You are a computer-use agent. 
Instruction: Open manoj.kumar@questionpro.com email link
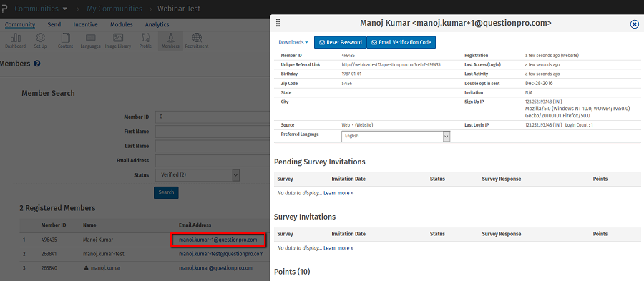pos(215,268)
